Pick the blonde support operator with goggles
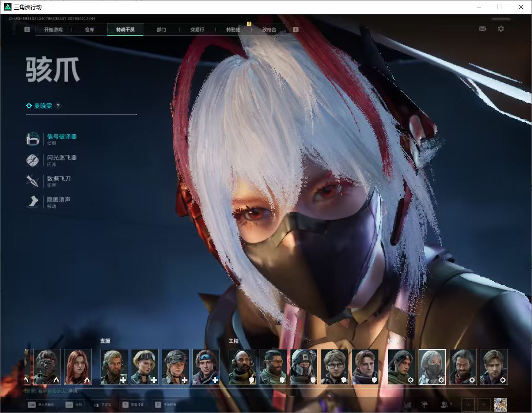Image resolution: width=532 pixels, height=413 pixels. pyautogui.click(x=145, y=367)
